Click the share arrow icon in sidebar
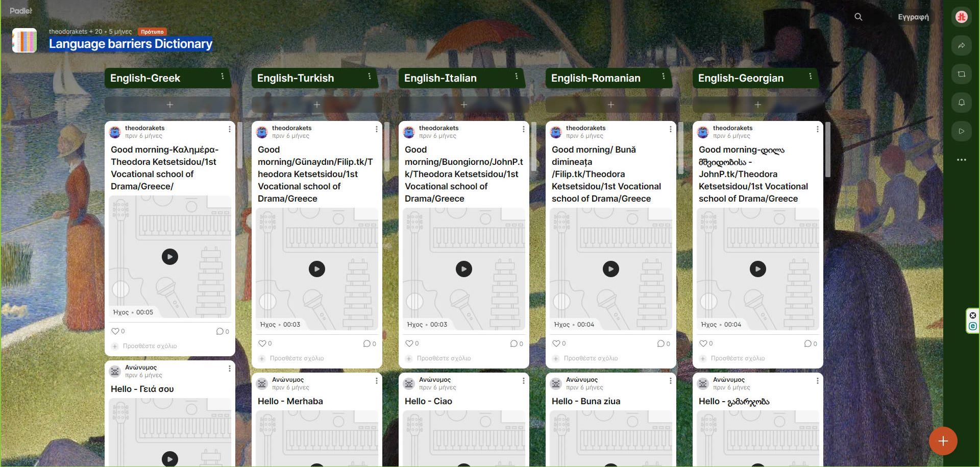Image resolution: width=980 pixels, height=467 pixels. tap(961, 45)
